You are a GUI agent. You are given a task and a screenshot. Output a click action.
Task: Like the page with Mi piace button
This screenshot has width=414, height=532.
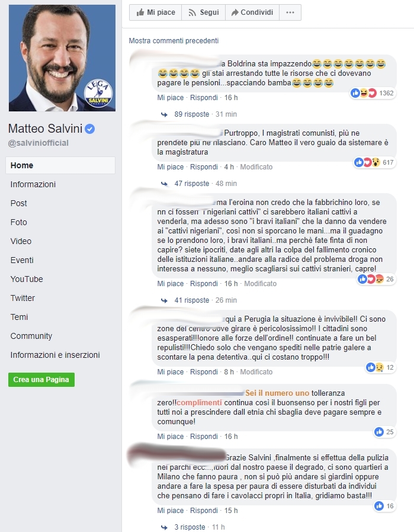click(x=156, y=12)
